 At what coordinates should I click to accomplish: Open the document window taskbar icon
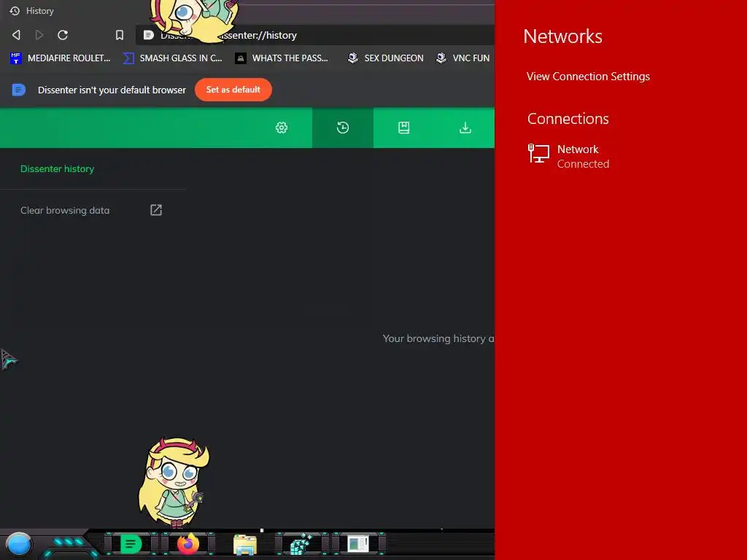[358, 544]
